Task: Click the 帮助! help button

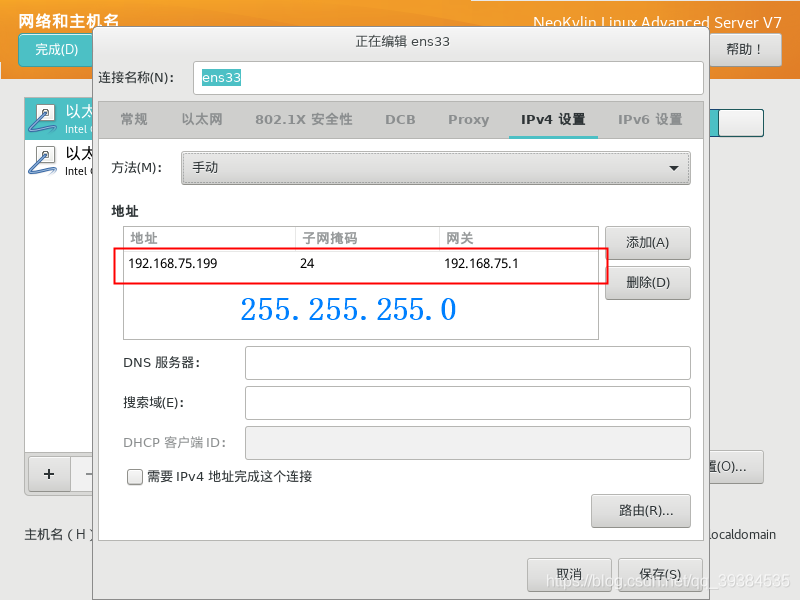Action: [745, 49]
